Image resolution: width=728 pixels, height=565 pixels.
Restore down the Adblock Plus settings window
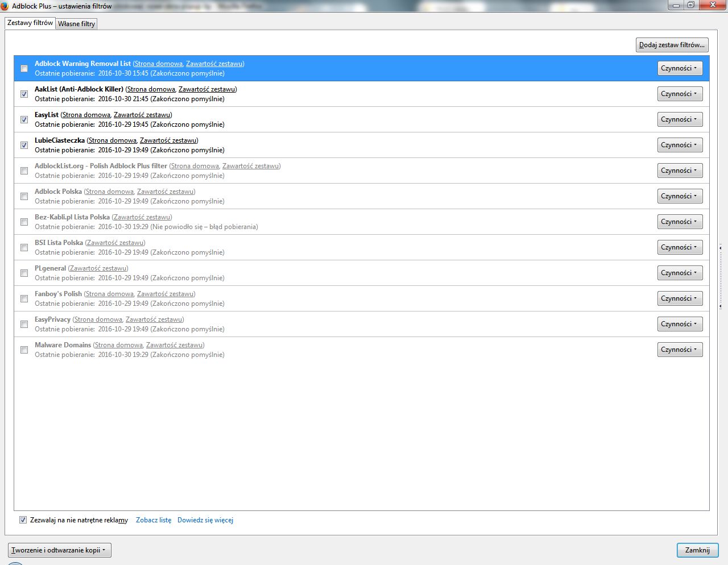click(691, 5)
